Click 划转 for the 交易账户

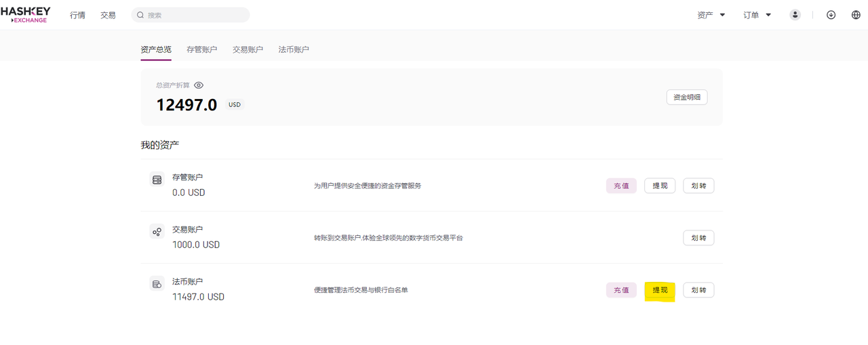[x=698, y=238]
